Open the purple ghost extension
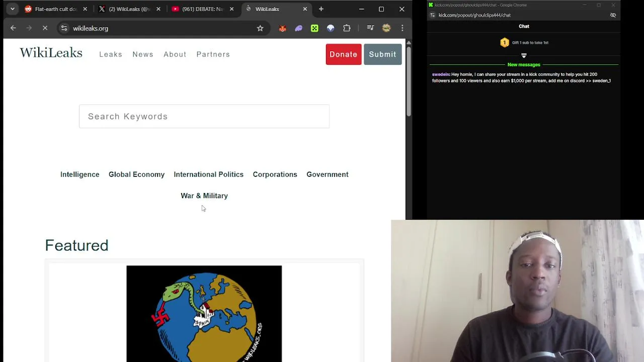Screen dimensions: 644x362 tap(298, 28)
